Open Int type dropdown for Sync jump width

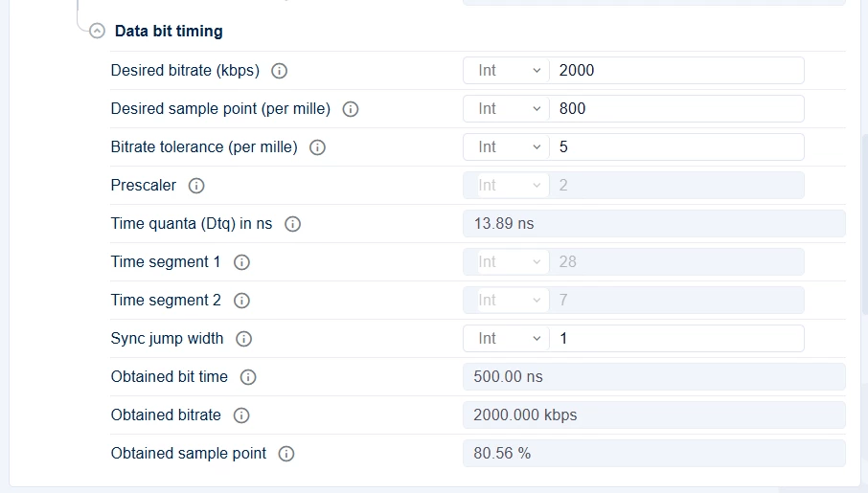pyautogui.click(x=507, y=338)
